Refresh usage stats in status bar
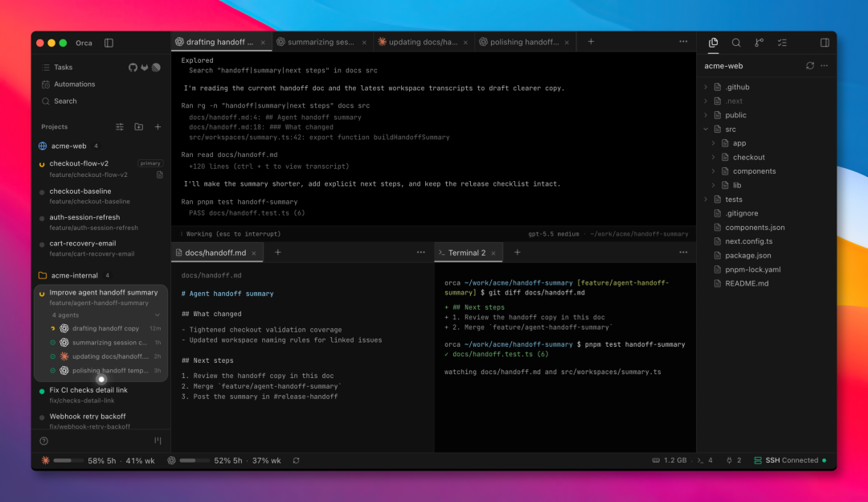Screen dimensions: 868x502 click(x=296, y=460)
